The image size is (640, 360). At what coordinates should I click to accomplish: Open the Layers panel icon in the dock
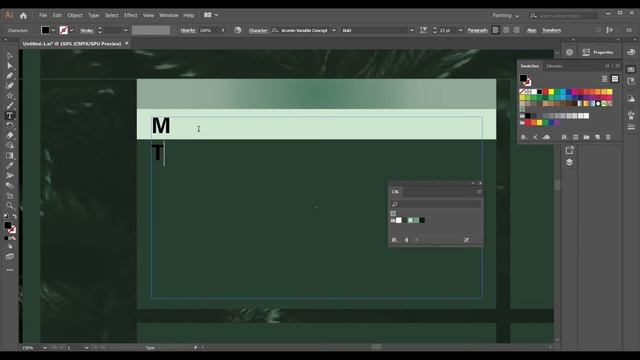569,162
